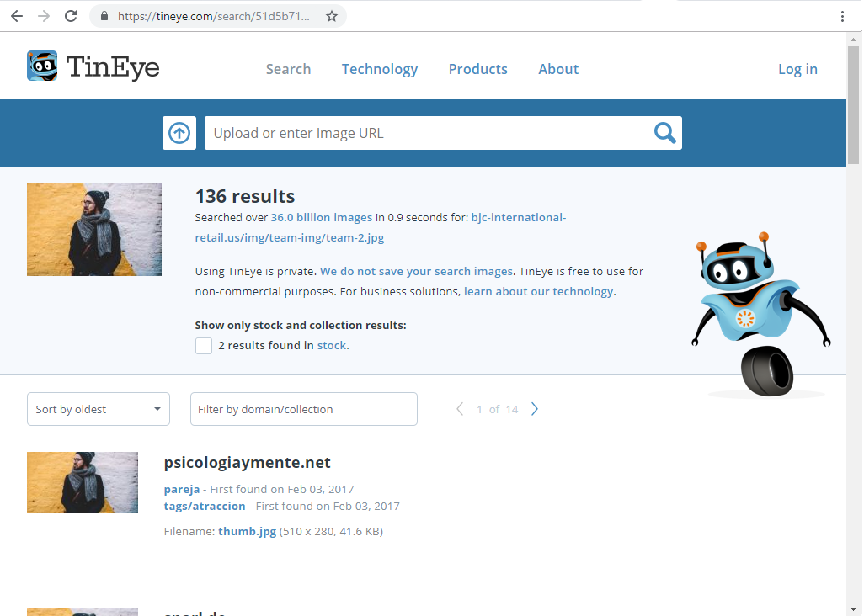864x616 pixels.
Task: View site info via padlock icon
Action: [104, 16]
